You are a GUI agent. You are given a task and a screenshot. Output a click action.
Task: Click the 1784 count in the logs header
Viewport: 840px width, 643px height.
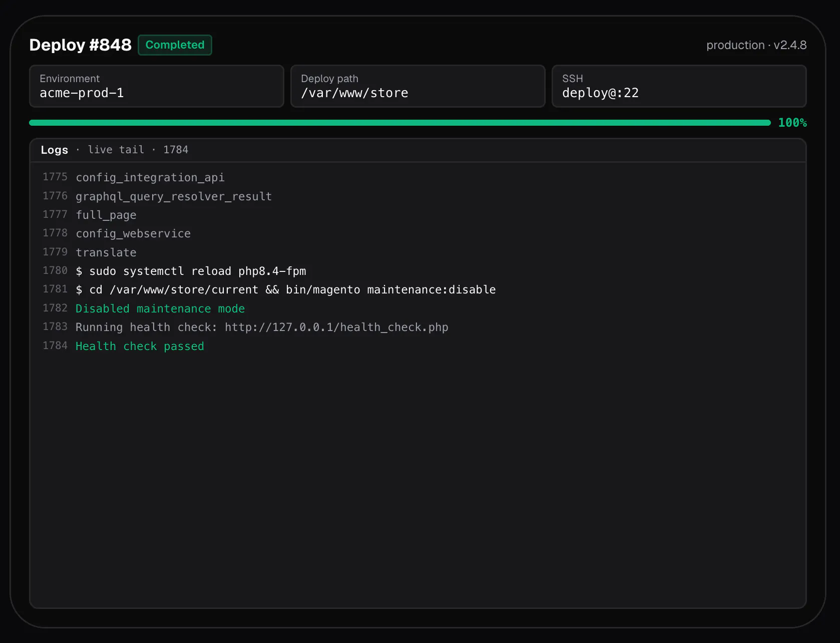coord(176,150)
